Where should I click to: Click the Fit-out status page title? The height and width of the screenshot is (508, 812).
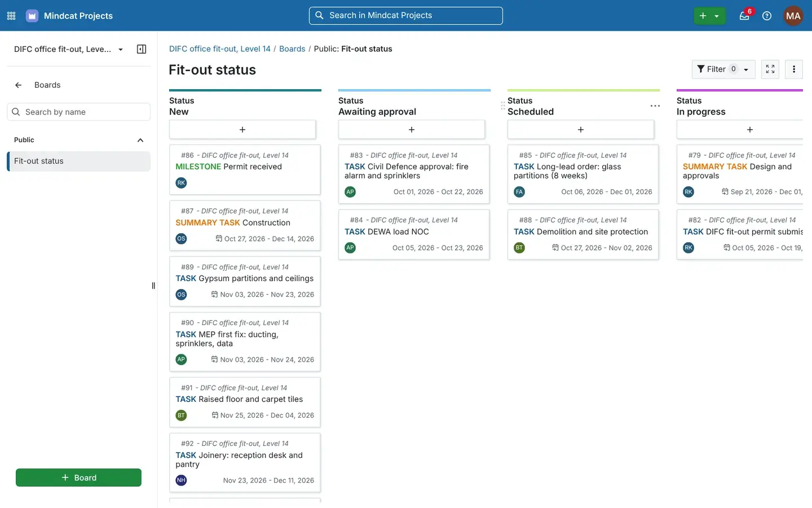click(213, 70)
